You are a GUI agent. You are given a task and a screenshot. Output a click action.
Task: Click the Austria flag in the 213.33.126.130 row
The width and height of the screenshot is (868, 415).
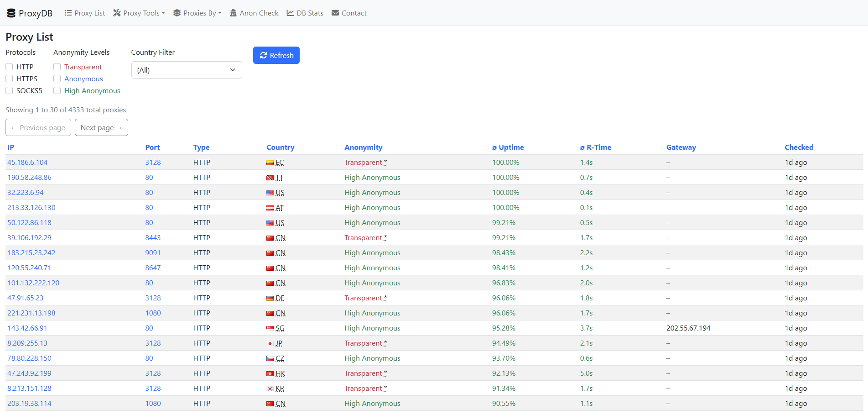(x=270, y=208)
